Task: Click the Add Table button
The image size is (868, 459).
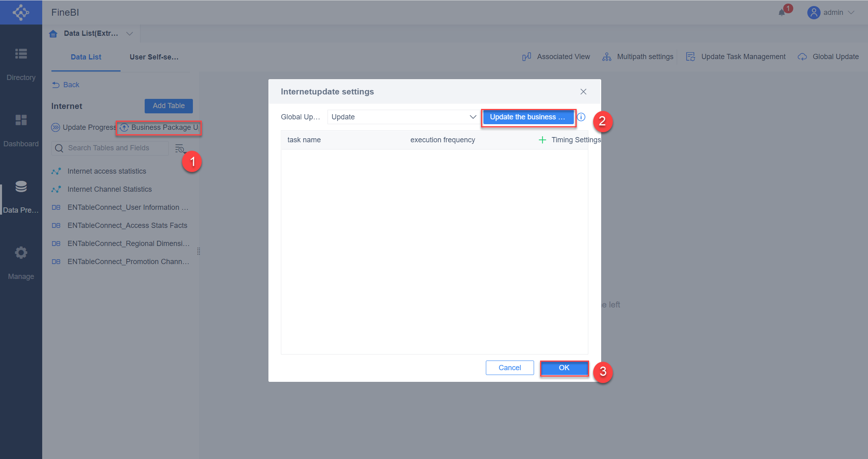Action: [x=169, y=106]
